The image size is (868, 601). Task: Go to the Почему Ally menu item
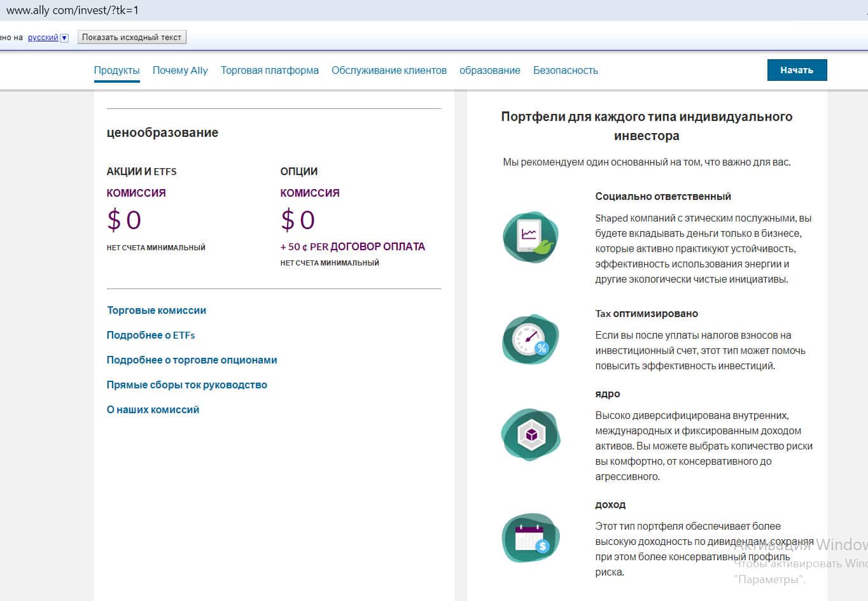[x=180, y=71]
